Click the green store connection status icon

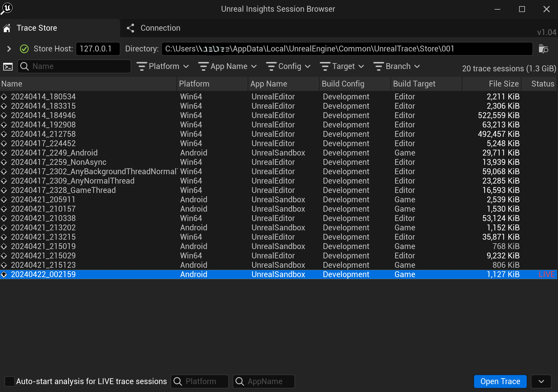coord(24,49)
